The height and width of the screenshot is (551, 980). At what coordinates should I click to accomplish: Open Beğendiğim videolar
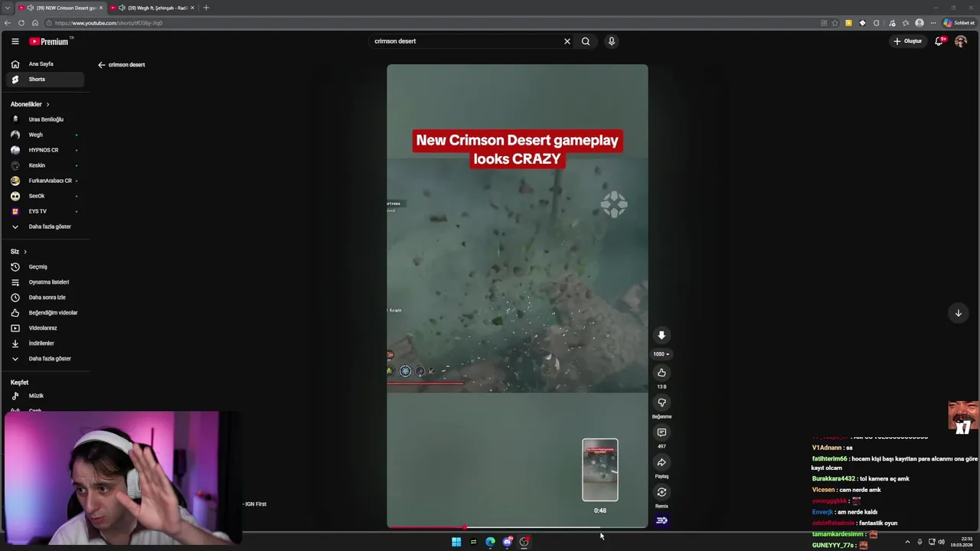pos(44,313)
